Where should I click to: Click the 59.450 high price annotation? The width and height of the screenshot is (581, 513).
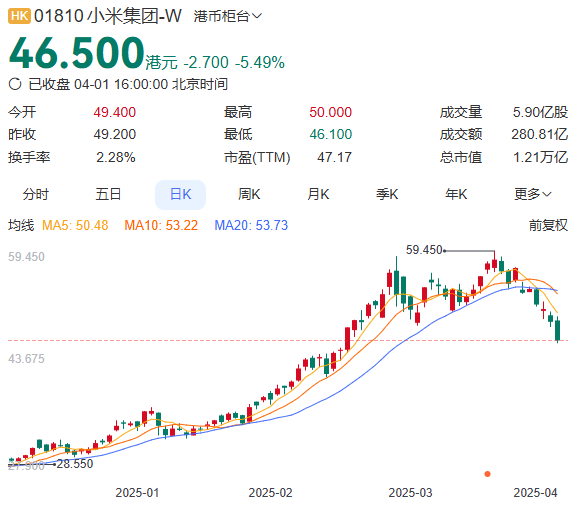tap(424, 250)
